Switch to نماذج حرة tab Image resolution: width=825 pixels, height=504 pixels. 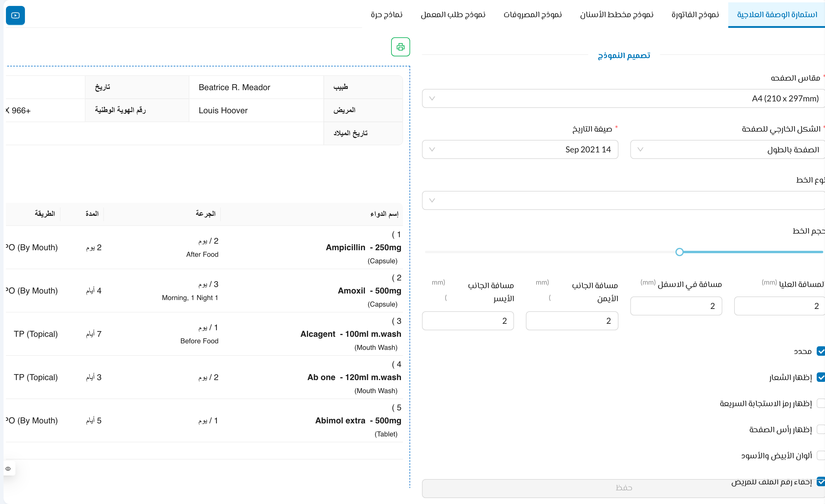[x=387, y=15]
